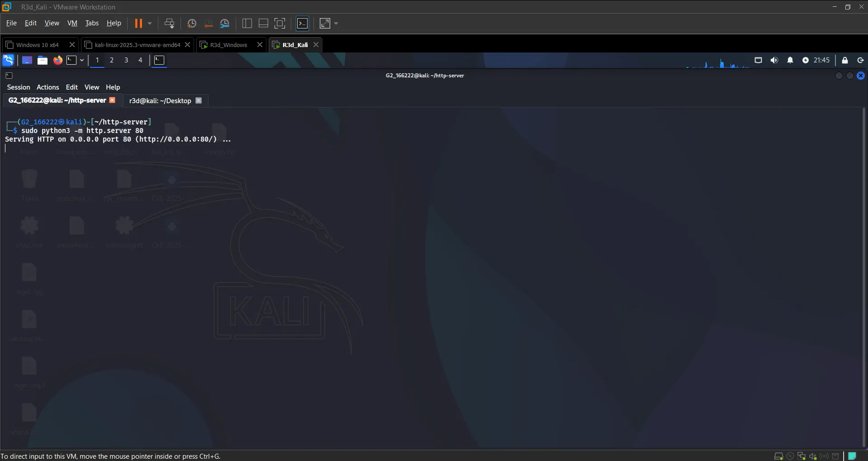Lock the Kali screen
Screen dimensions: 868x461
click(845, 60)
